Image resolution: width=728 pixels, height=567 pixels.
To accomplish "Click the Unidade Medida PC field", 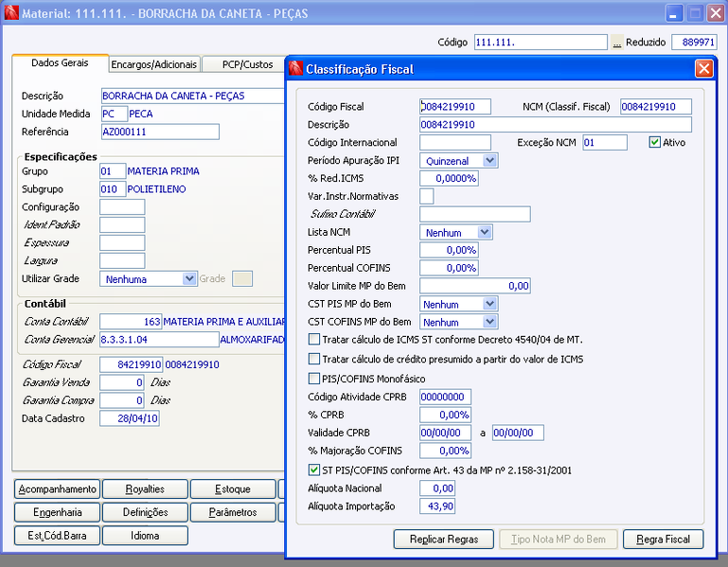I will tap(115, 114).
